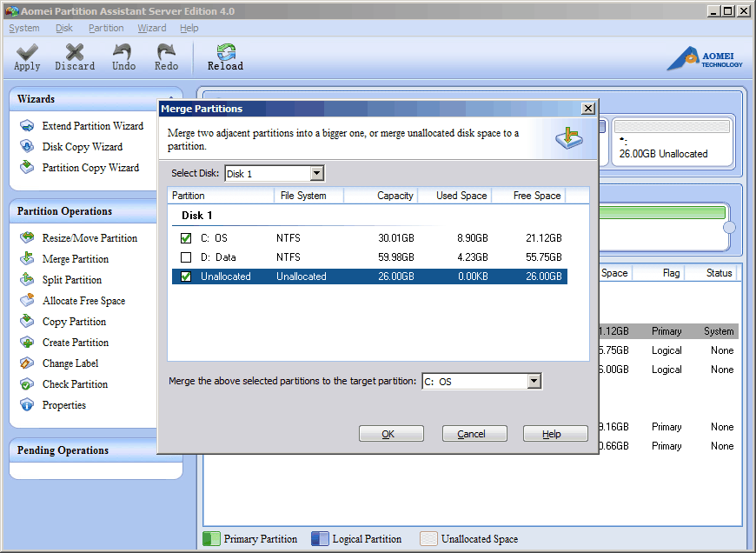The width and height of the screenshot is (756, 553).
Task: Click the Partition column header
Action: [x=221, y=196]
